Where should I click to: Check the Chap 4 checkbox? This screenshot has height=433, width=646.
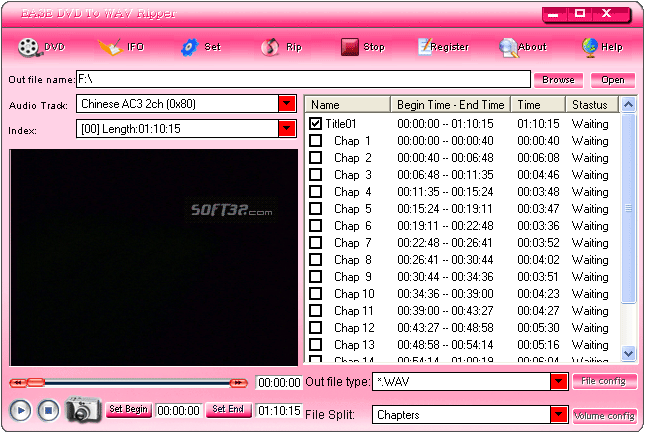point(316,192)
